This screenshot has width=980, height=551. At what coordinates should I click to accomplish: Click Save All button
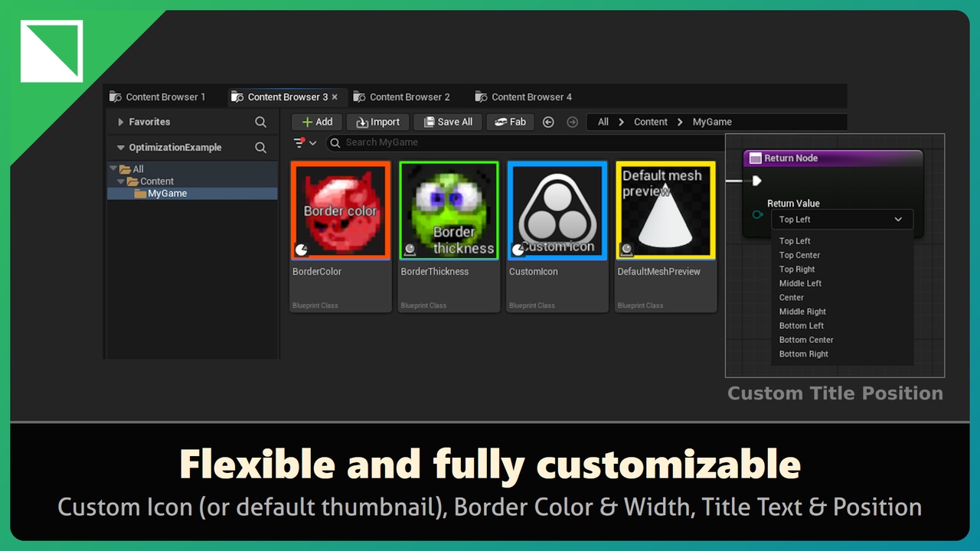(448, 122)
